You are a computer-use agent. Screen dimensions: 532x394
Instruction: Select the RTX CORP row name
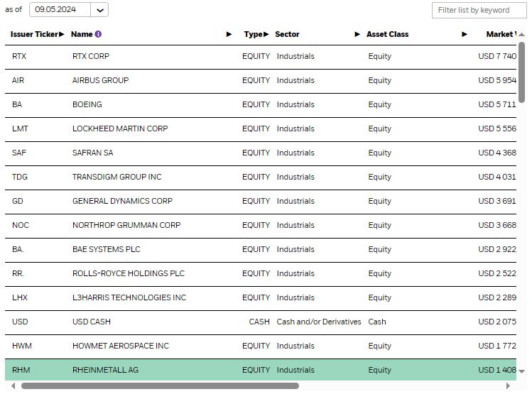91,56
